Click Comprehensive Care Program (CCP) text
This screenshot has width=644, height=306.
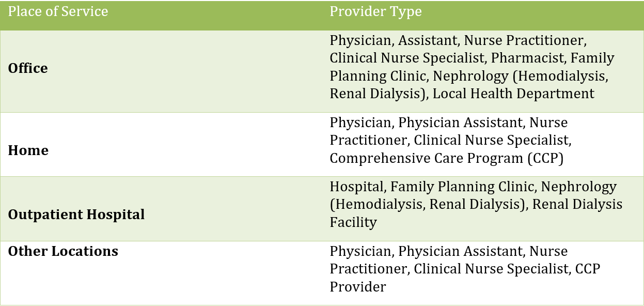point(446,158)
